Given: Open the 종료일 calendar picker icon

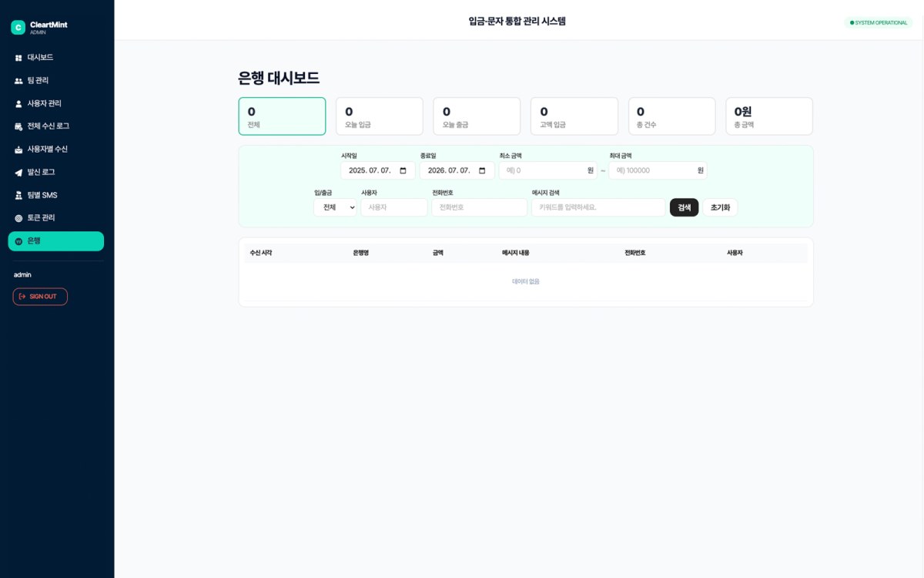Looking at the screenshot, I should [482, 170].
